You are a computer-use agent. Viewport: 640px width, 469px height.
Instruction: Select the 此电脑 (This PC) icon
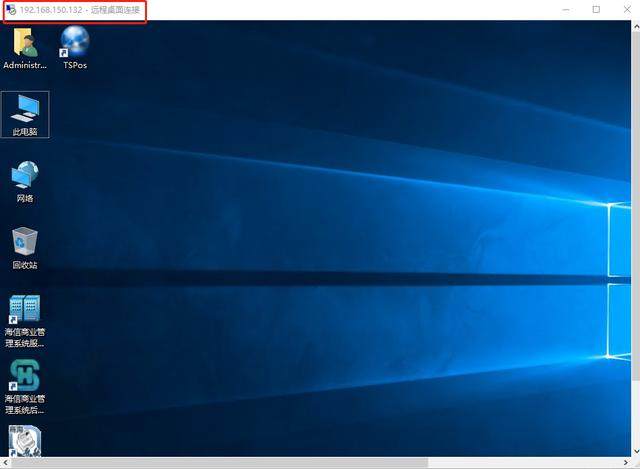tap(25, 114)
